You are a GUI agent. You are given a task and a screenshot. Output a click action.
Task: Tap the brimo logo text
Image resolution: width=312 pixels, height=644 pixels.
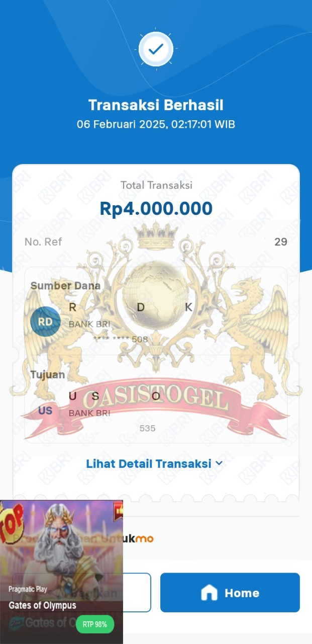coord(138,539)
